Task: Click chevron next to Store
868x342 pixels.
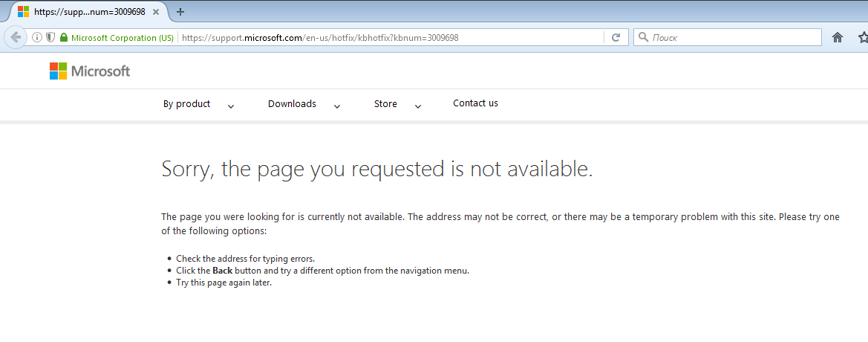Action: tap(418, 106)
